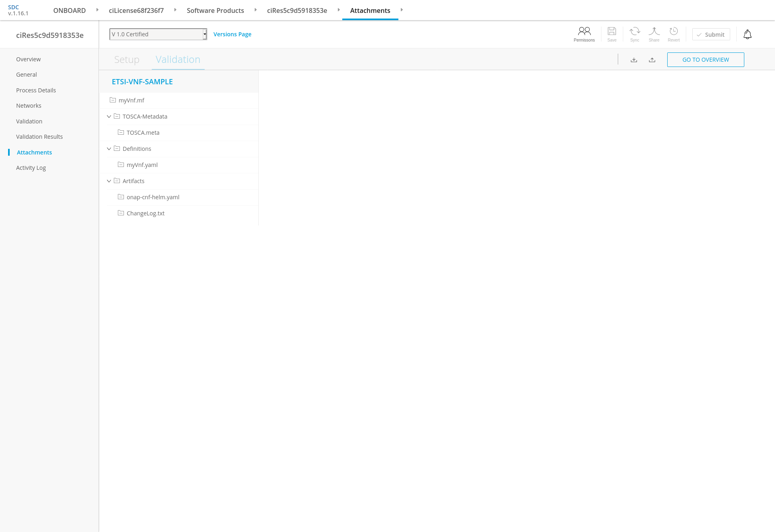The image size is (775, 532).
Task: Collapse the Artifacts folder chevron
Action: tap(109, 181)
